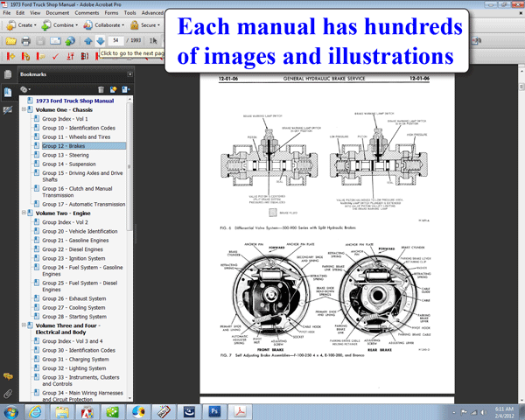This screenshot has width=525, height=420.
Task: Open the File menu
Action: [7, 13]
